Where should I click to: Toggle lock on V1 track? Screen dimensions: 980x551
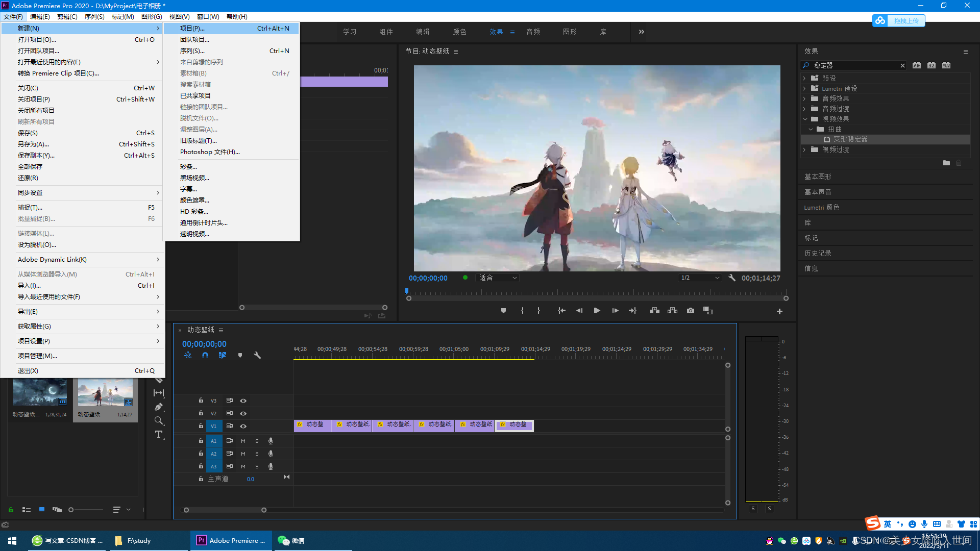201,426
